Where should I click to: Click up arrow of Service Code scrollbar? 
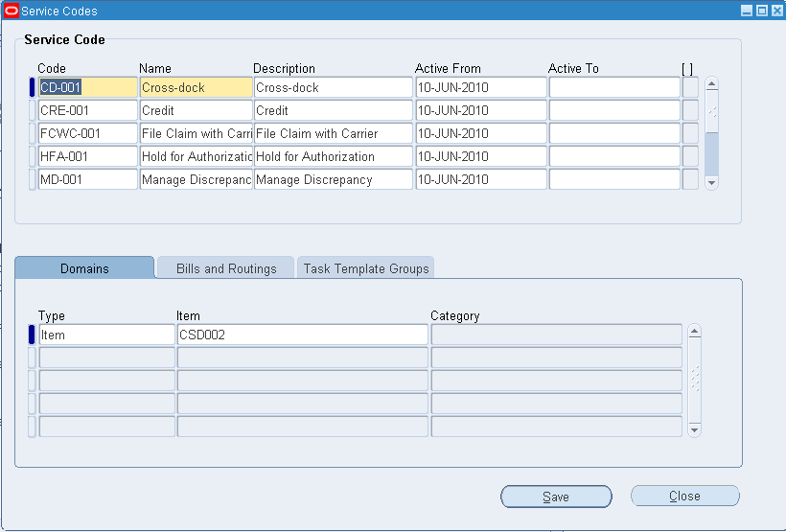pyautogui.click(x=711, y=83)
